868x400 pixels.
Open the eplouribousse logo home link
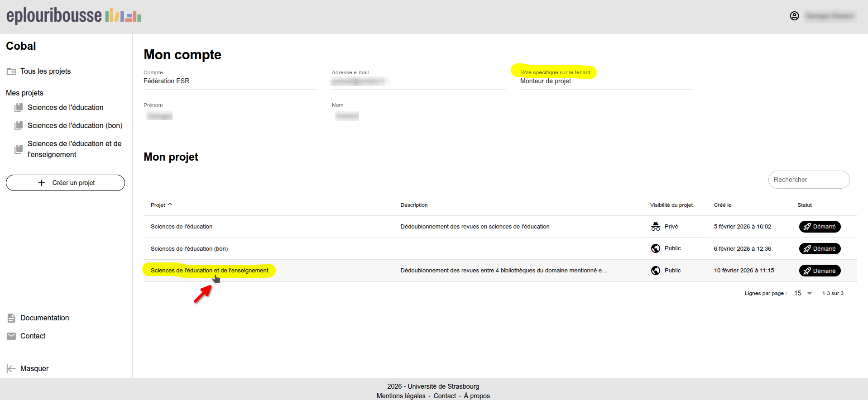coord(73,16)
